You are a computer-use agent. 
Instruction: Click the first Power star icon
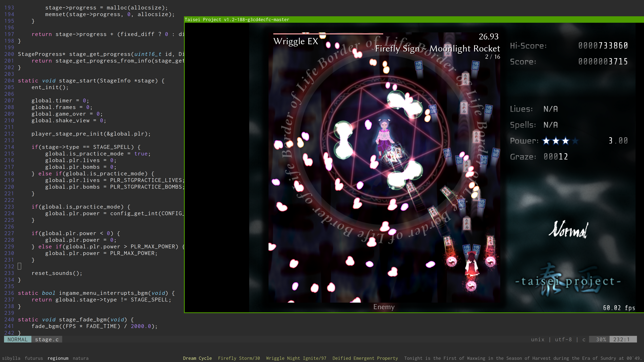point(546,141)
